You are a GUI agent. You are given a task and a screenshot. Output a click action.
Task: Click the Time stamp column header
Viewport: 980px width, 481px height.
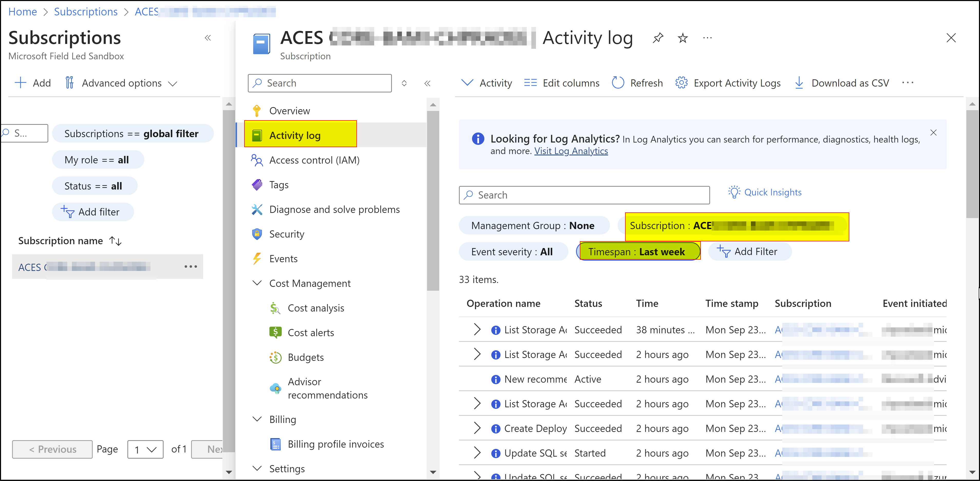(x=732, y=304)
